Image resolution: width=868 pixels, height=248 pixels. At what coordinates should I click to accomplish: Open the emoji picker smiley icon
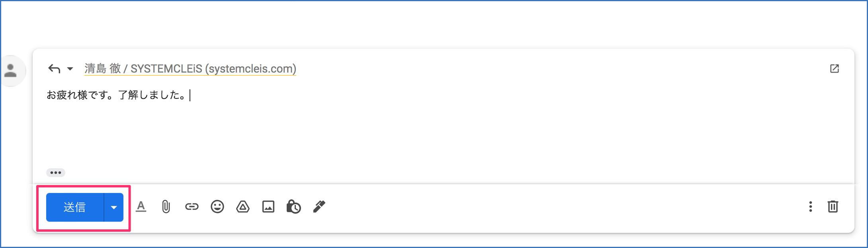[x=217, y=207]
